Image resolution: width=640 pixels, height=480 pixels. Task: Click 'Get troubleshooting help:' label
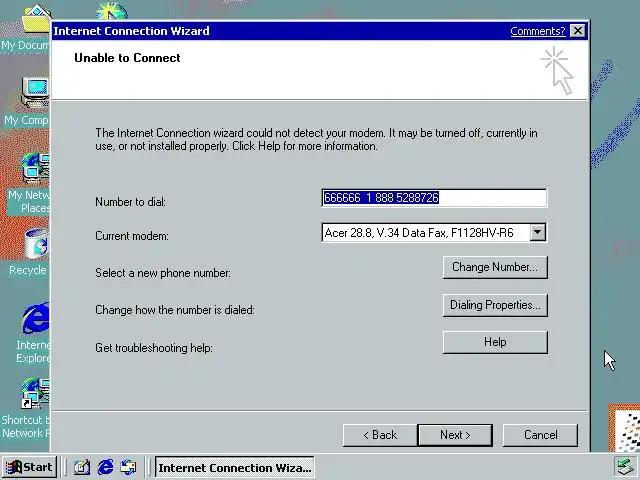coord(154,348)
